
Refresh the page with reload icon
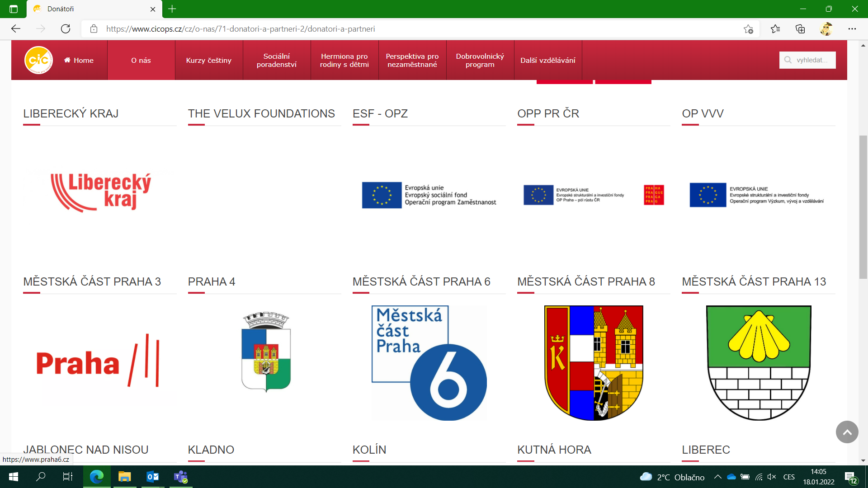(x=66, y=29)
